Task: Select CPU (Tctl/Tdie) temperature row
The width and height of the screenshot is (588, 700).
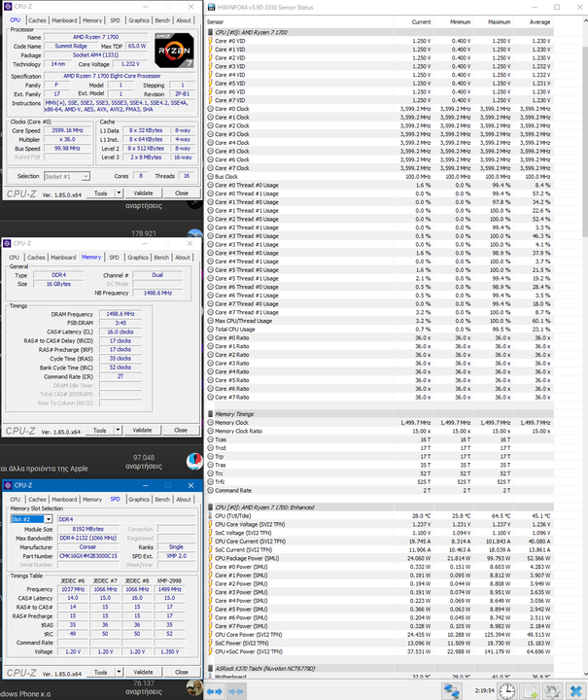Action: (380, 515)
